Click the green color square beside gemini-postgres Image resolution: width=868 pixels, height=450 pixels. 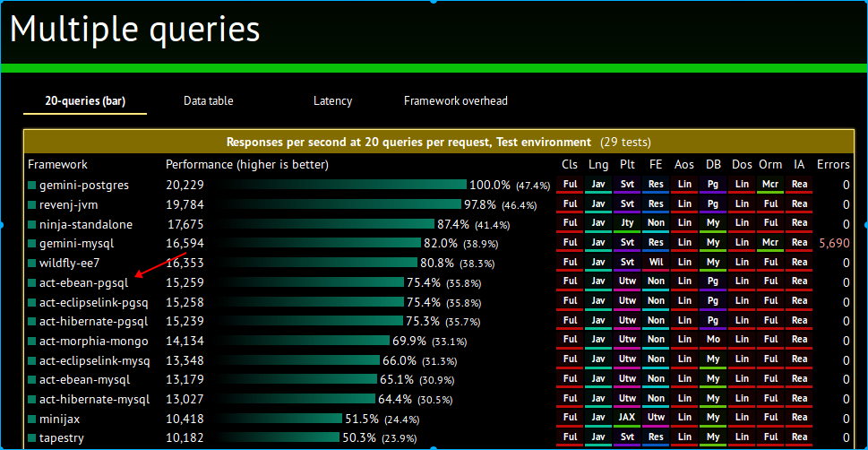click(x=32, y=185)
